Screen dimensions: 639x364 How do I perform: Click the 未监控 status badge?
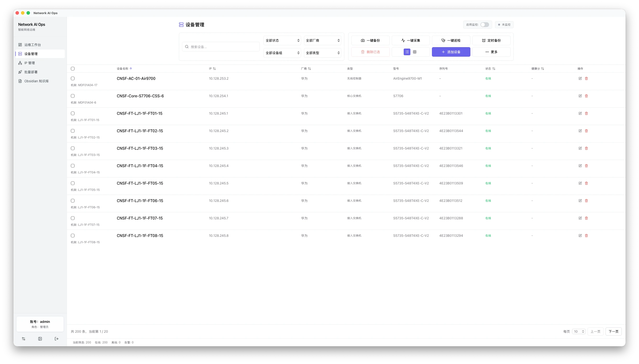tap(504, 24)
